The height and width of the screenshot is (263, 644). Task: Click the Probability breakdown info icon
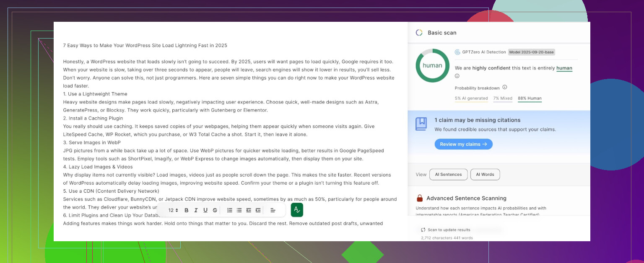(505, 88)
